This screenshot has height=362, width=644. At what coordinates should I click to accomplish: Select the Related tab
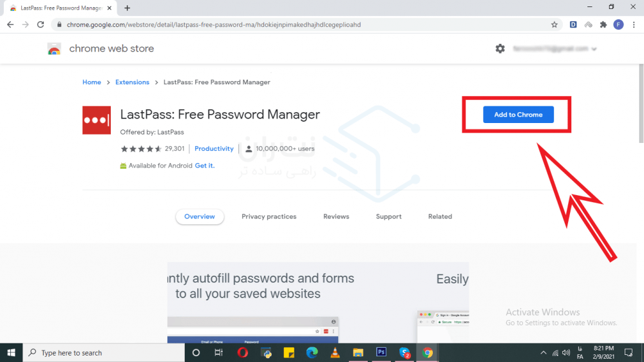click(440, 216)
